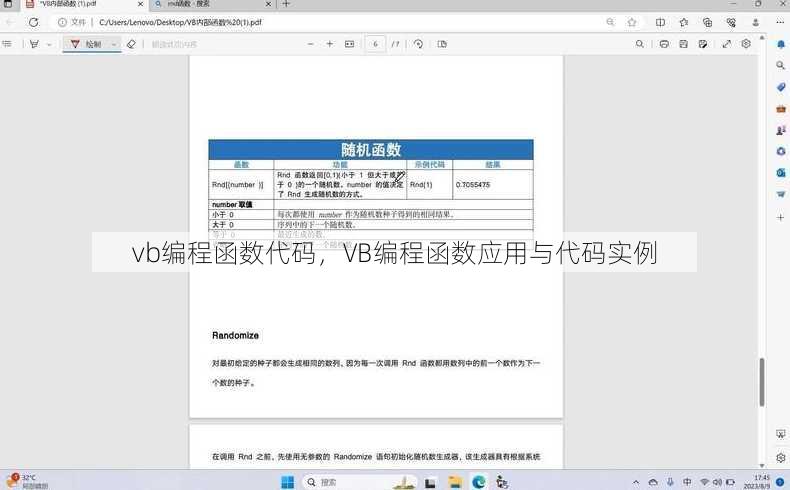Click the Randomize heading text
The height and width of the screenshot is (490, 790).
235,335
